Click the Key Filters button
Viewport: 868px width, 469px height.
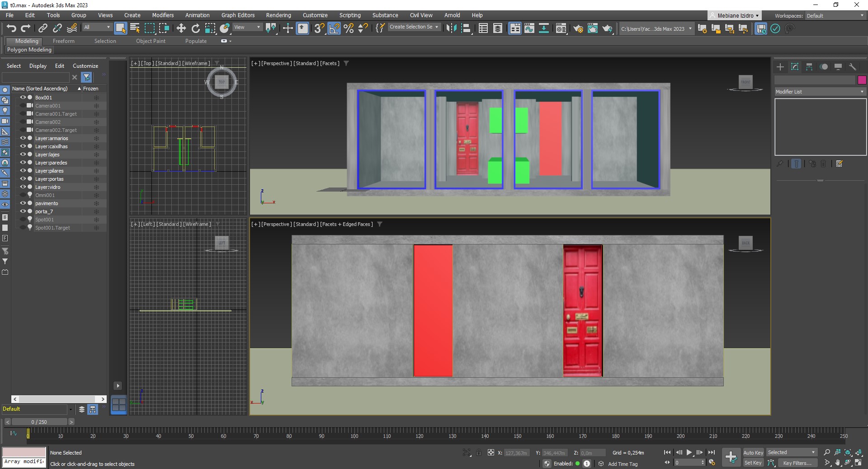(x=797, y=463)
